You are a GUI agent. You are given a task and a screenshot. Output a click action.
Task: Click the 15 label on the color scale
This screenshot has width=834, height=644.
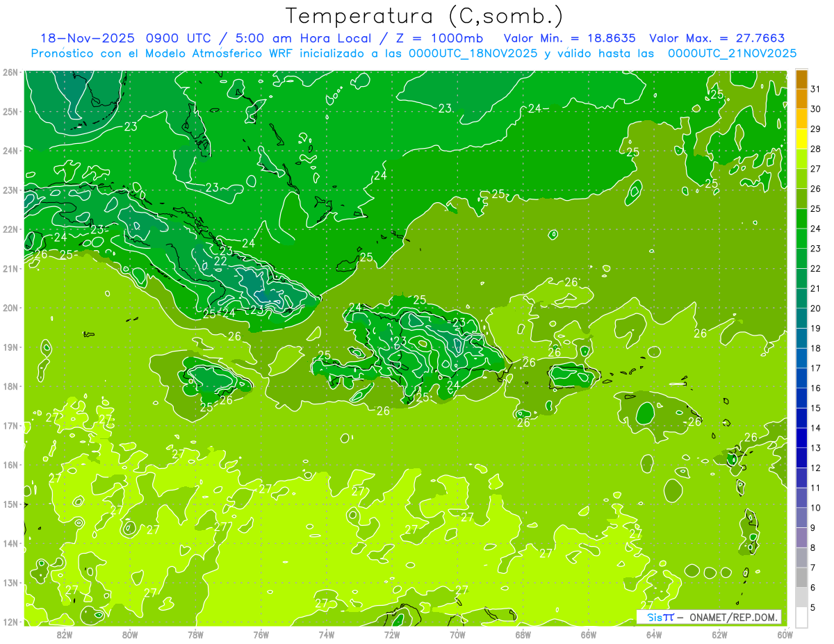815,408
